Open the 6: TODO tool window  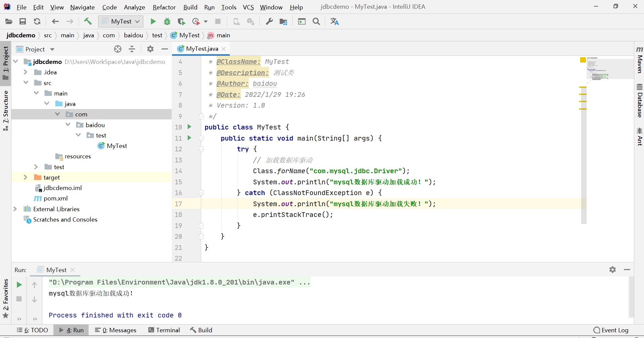click(x=33, y=330)
